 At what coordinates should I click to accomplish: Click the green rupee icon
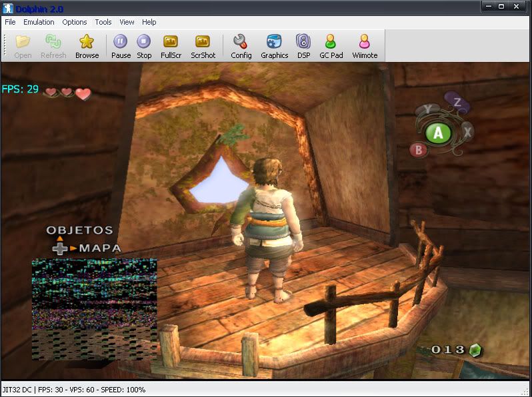(x=475, y=350)
